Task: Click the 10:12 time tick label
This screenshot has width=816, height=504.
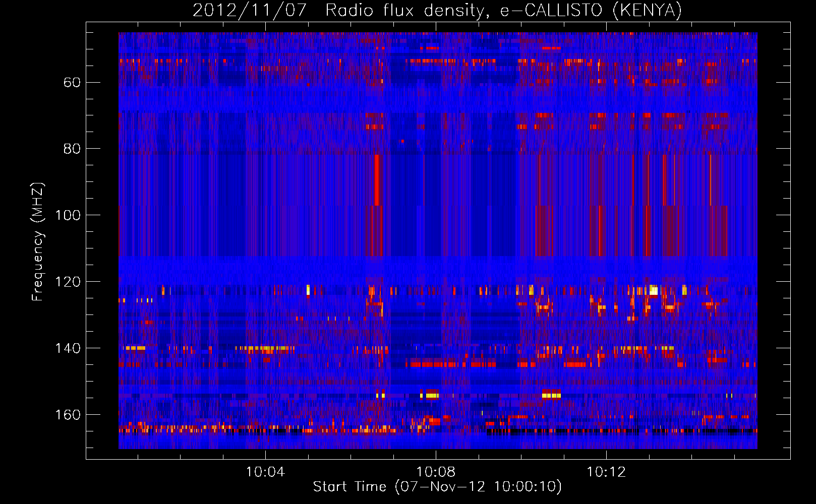Action: coord(606,472)
